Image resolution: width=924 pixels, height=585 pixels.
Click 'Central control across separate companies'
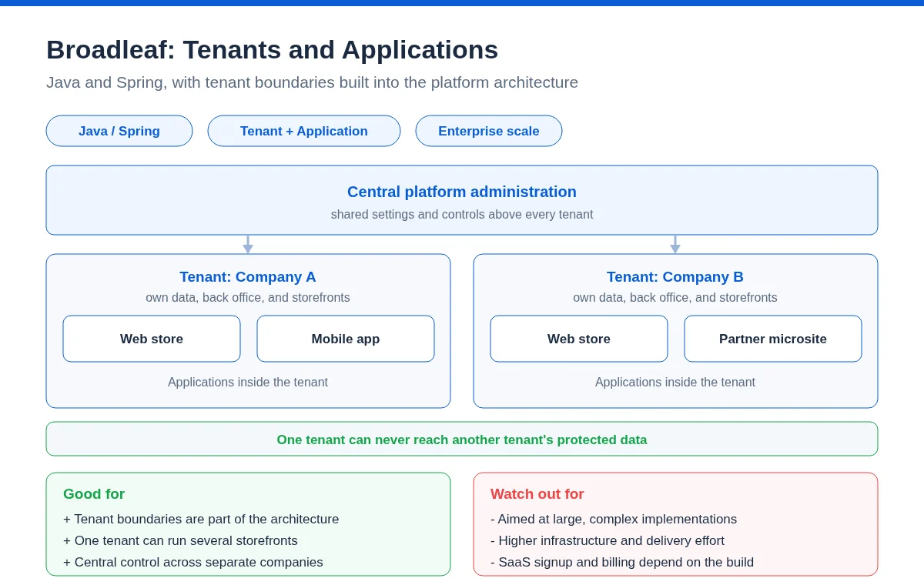pos(193,562)
